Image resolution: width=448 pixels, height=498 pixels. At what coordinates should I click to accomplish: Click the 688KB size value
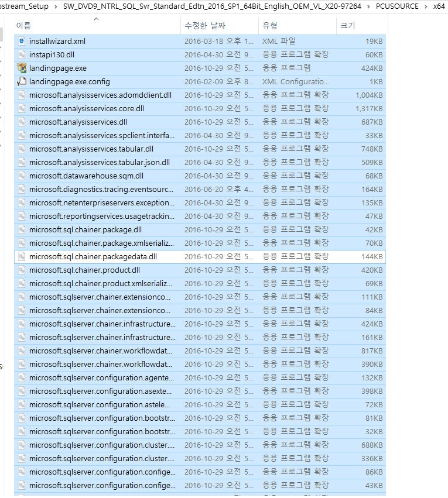pos(372,445)
